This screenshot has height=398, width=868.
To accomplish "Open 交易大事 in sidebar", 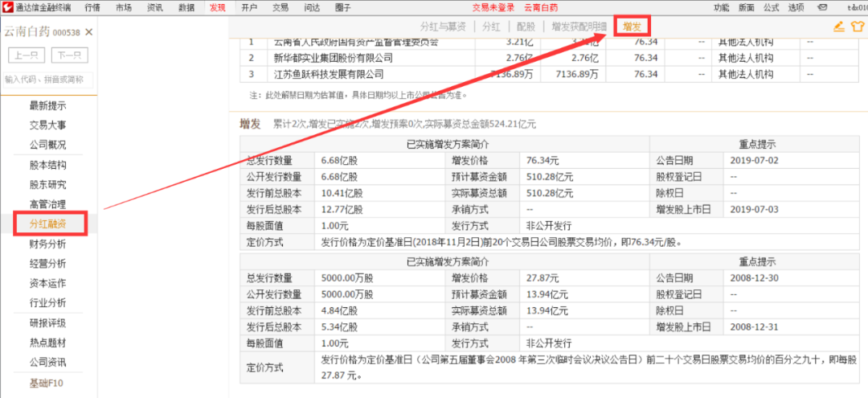I will pyautogui.click(x=47, y=125).
